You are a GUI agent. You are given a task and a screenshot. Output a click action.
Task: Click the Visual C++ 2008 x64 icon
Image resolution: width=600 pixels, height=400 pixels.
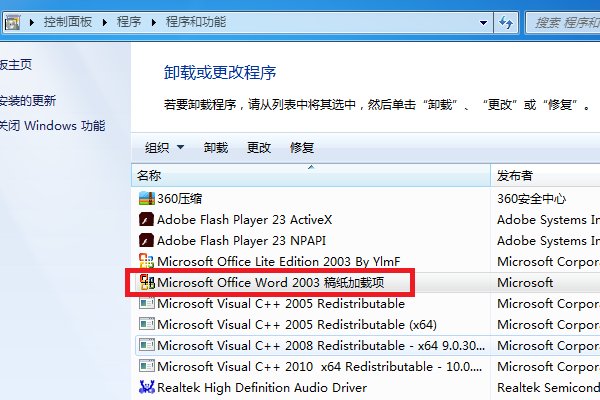pos(147,345)
